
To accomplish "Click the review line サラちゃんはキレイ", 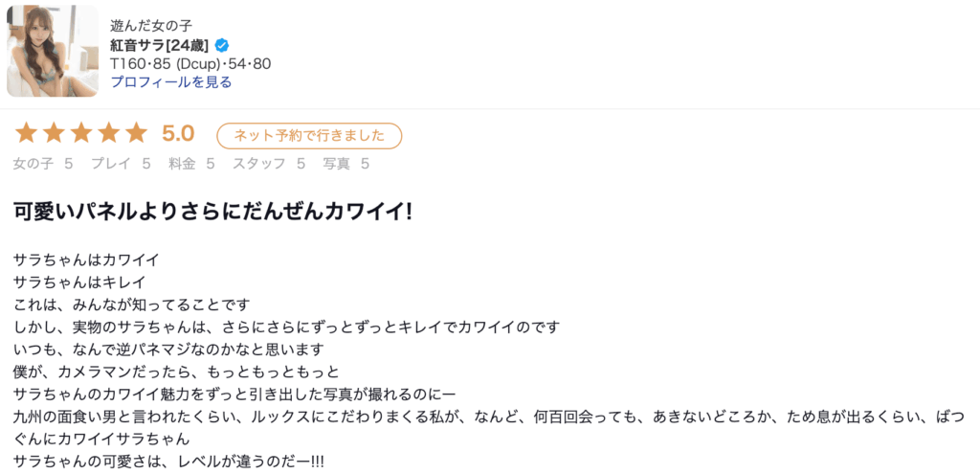I will (79, 282).
